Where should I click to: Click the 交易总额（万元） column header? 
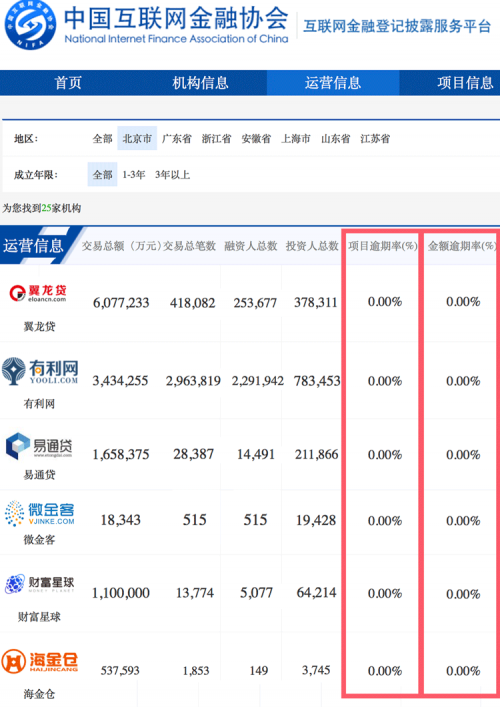(121, 246)
